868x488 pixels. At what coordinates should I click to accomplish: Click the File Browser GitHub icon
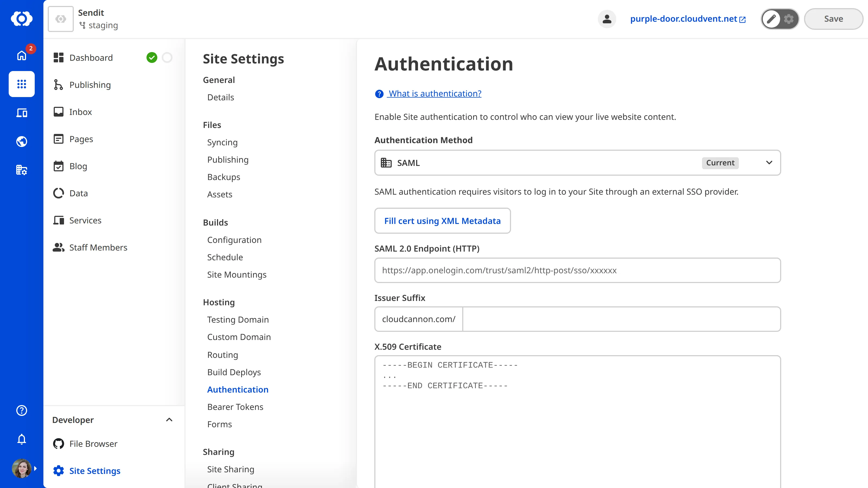[x=59, y=444]
